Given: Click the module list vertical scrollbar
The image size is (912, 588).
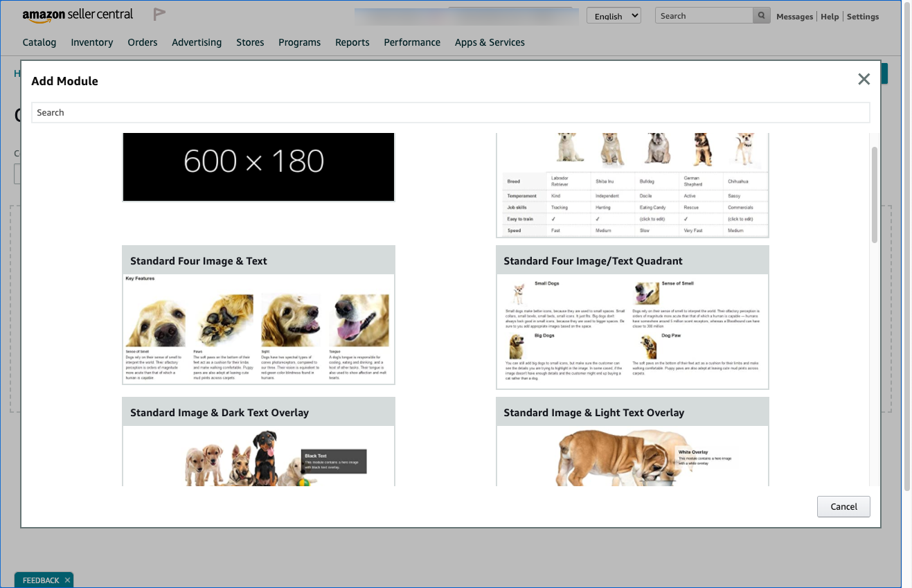Looking at the screenshot, I should tap(874, 194).
